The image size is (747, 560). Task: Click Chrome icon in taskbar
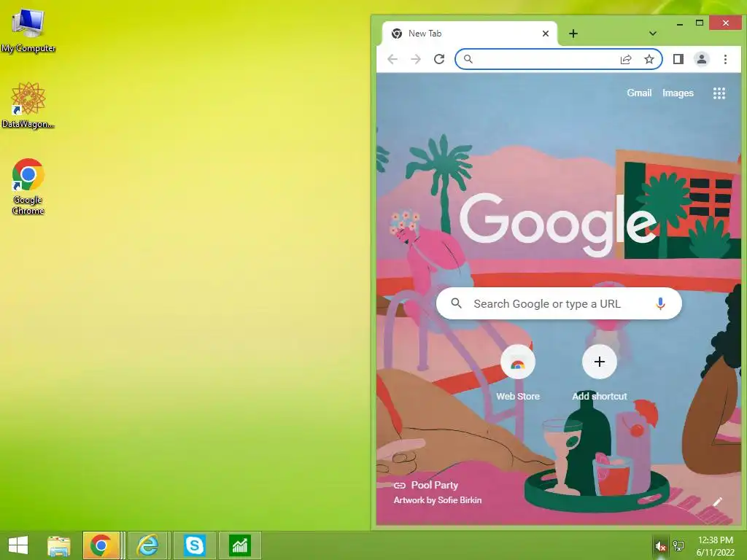pyautogui.click(x=101, y=545)
